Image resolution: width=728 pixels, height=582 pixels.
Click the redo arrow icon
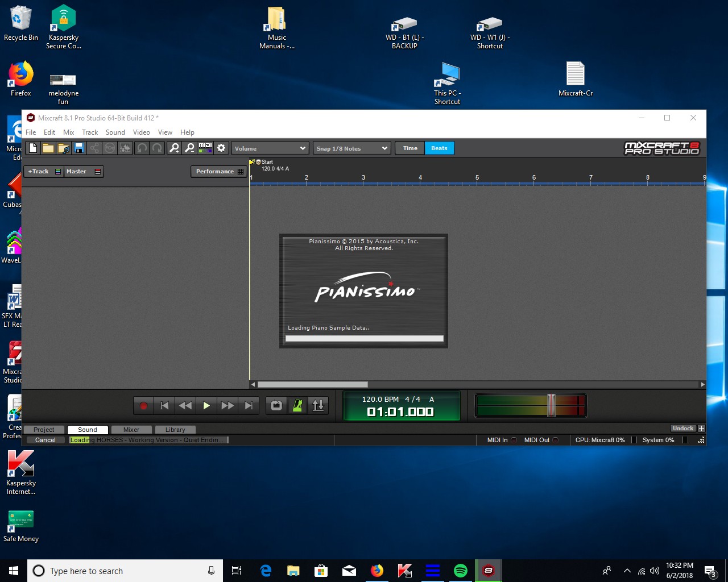tap(157, 148)
